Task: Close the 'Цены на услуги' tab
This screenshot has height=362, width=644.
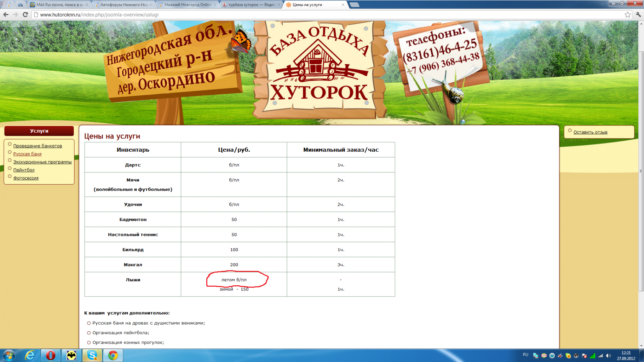Action: point(343,5)
